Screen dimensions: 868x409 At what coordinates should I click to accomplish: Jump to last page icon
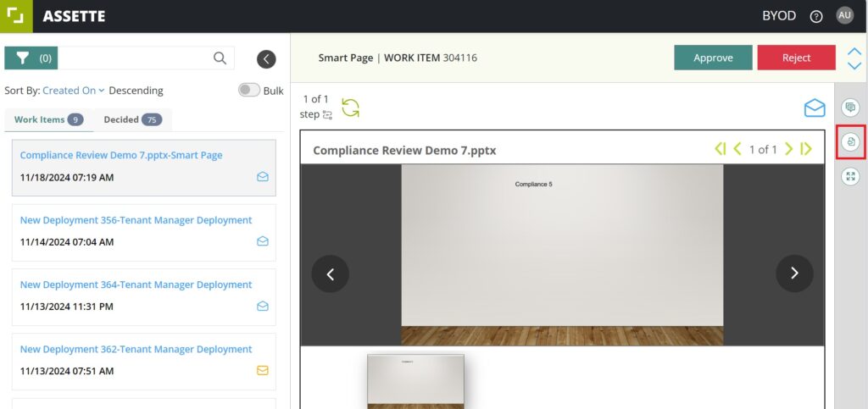pyautogui.click(x=806, y=149)
